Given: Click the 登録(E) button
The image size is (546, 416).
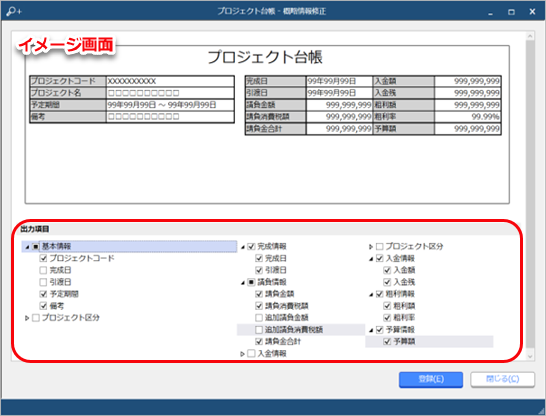Looking at the screenshot, I should click(x=431, y=379).
